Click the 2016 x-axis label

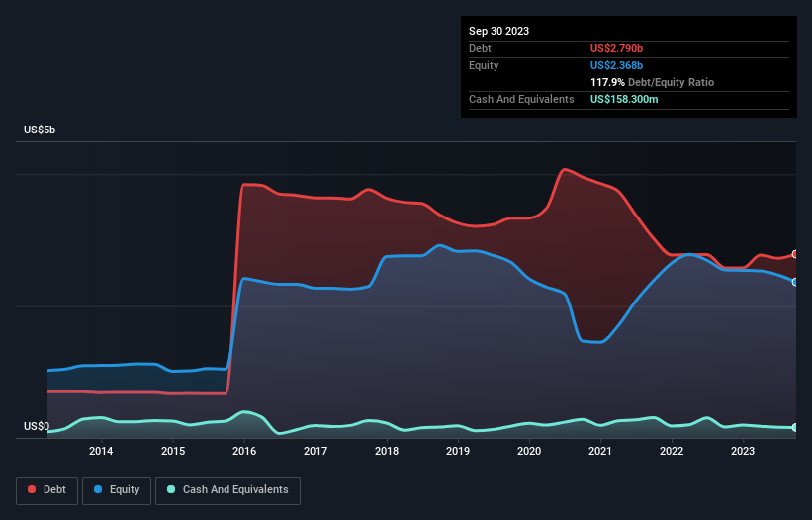click(244, 451)
